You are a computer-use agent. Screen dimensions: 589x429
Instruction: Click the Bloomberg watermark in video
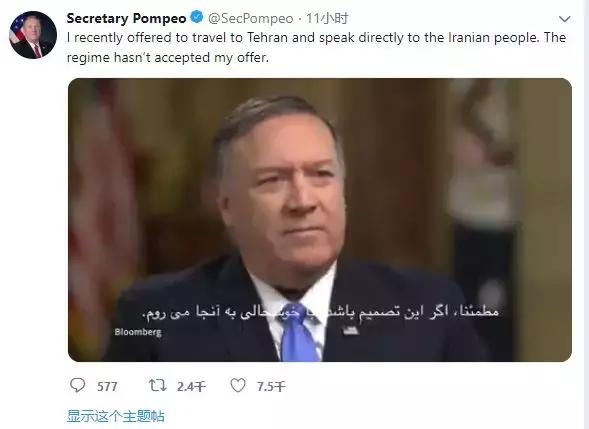click(x=138, y=332)
